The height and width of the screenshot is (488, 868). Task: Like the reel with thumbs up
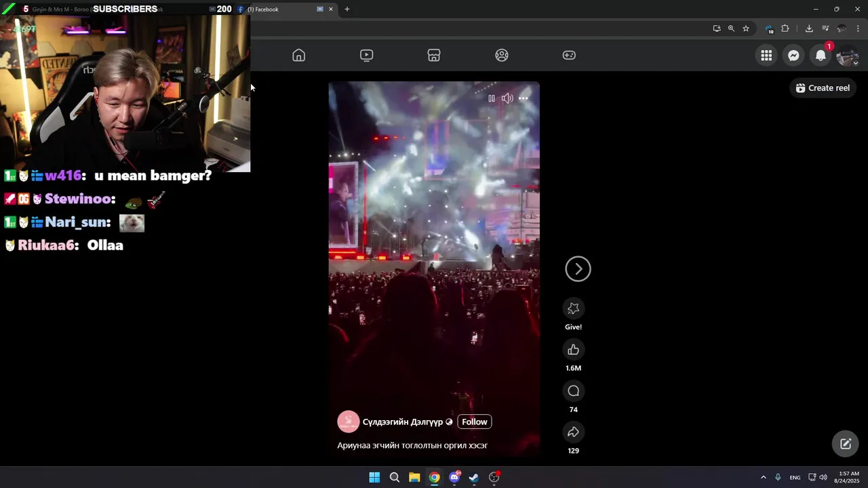573,350
